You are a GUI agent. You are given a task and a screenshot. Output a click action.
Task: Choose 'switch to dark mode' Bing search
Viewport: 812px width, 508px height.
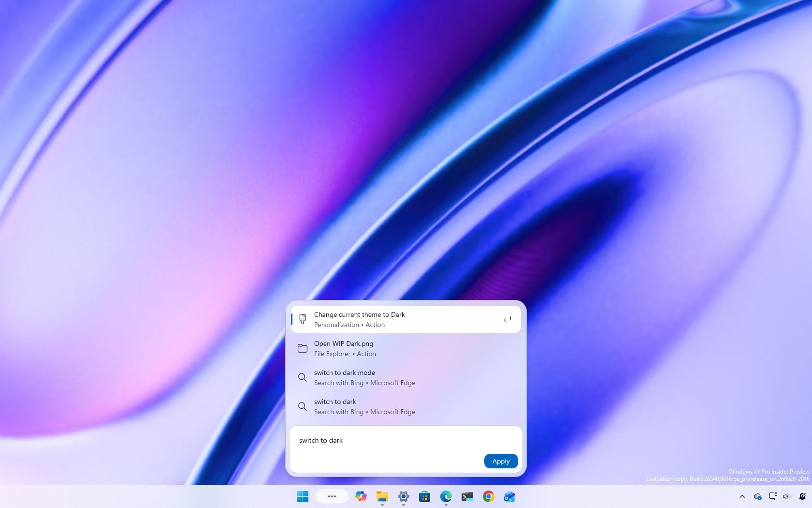406,377
